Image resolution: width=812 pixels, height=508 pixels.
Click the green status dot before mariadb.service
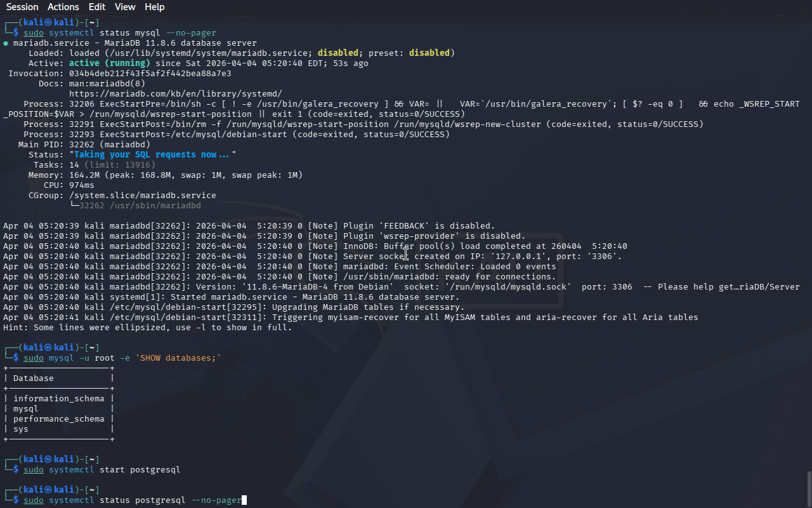tap(6, 43)
